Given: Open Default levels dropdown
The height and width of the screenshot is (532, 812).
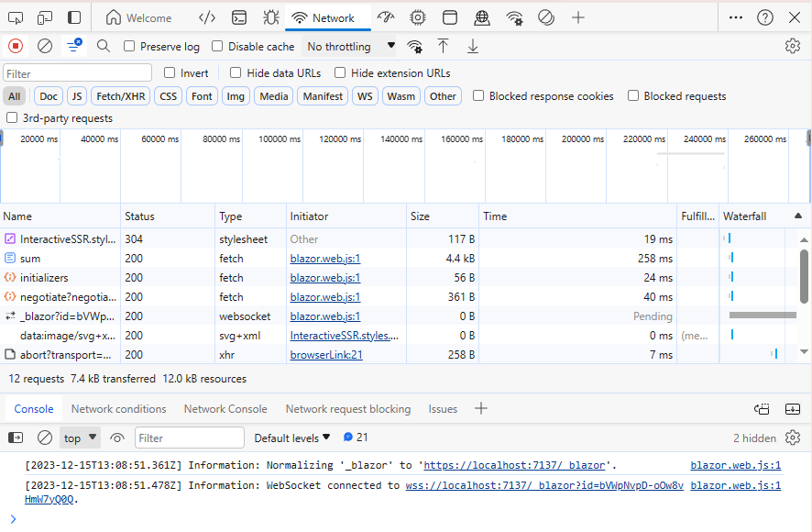Looking at the screenshot, I should (292, 438).
